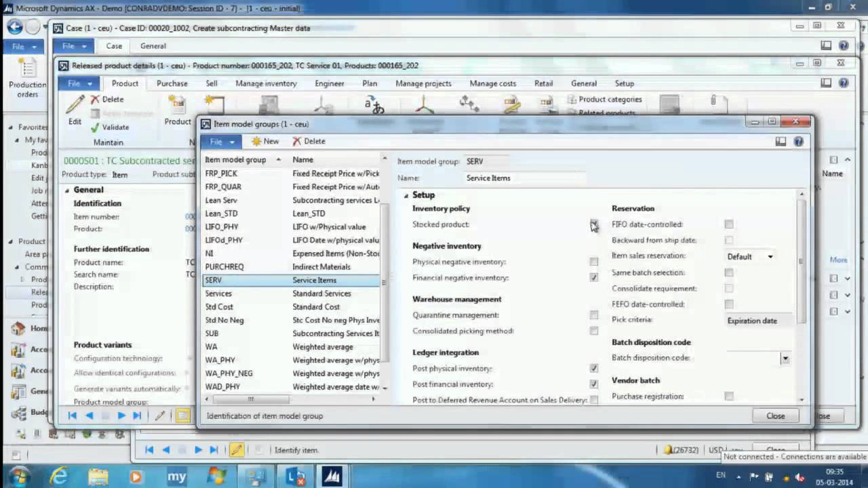The width and height of the screenshot is (868, 488).
Task: Select the Lean Serv item model group row
Action: pos(292,200)
